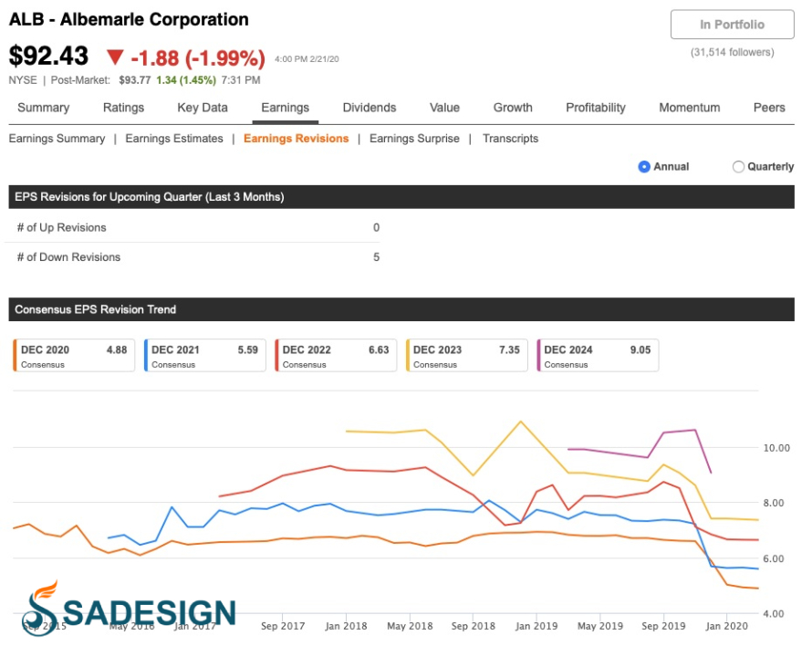Click the post-market price $93.77

pos(135,80)
